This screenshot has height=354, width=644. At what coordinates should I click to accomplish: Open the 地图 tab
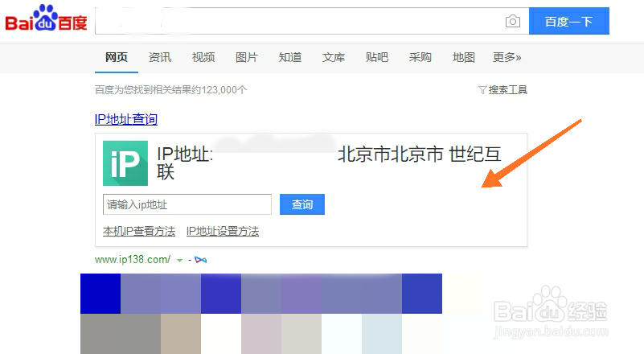[x=464, y=57]
